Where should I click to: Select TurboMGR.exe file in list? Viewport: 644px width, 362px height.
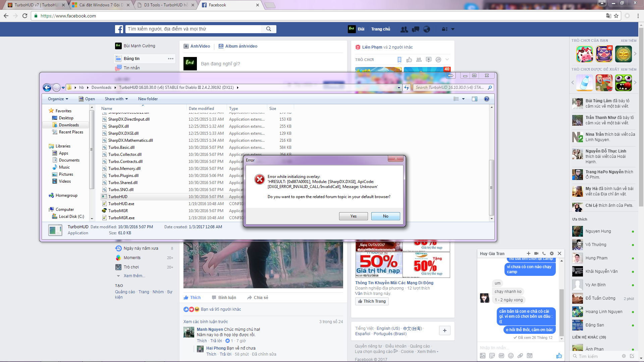(121, 218)
